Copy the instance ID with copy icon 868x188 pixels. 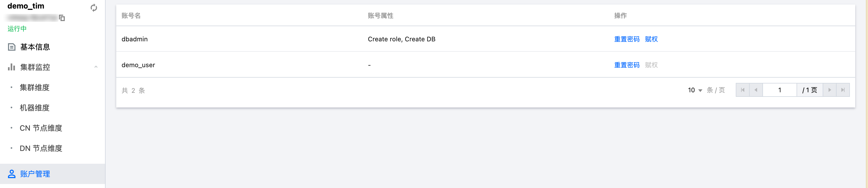[x=62, y=18]
